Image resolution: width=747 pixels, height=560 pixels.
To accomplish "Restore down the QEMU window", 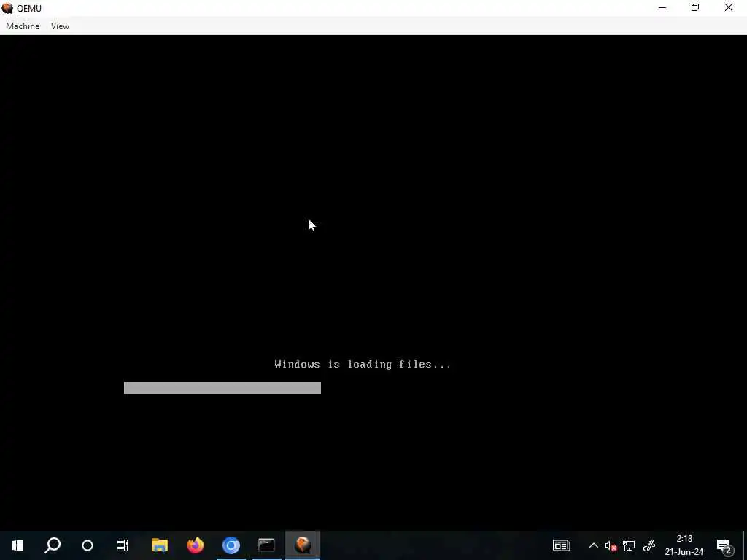I will tap(695, 8).
